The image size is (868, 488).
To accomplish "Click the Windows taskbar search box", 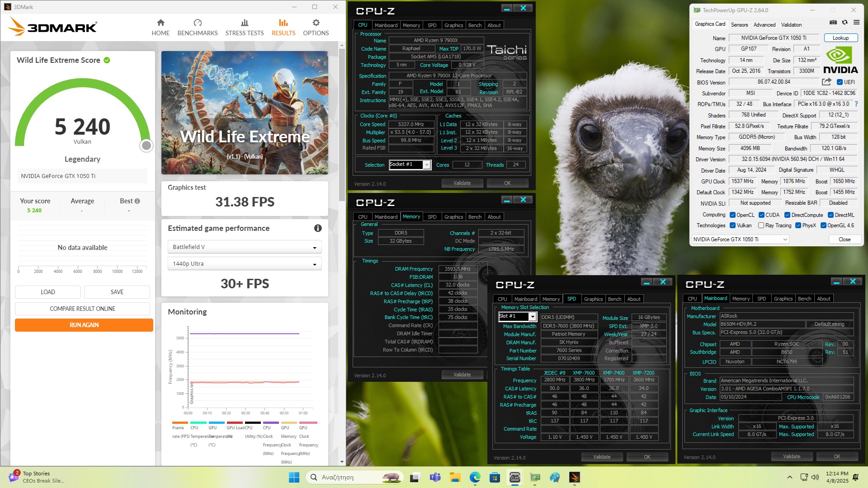I will (x=354, y=477).
